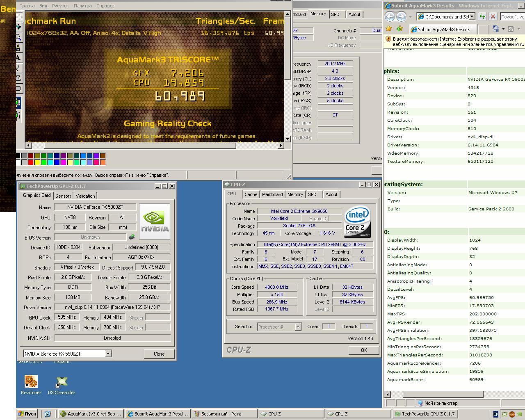
Task: Click the AquamarkScore value 60989 in IE
Action: click(476, 379)
